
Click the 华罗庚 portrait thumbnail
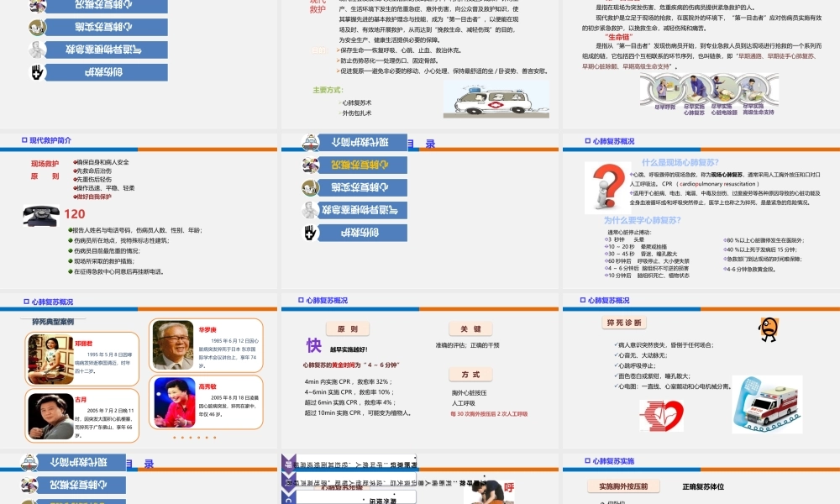[175, 345]
